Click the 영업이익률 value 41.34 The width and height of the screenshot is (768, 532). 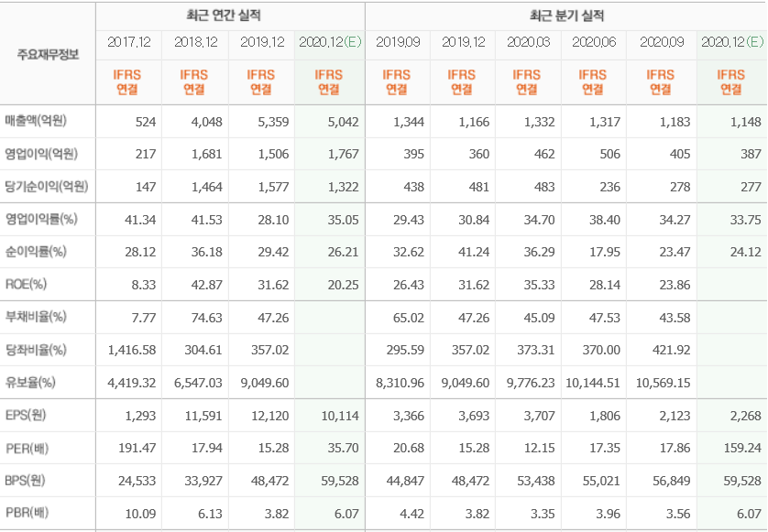coord(140,220)
